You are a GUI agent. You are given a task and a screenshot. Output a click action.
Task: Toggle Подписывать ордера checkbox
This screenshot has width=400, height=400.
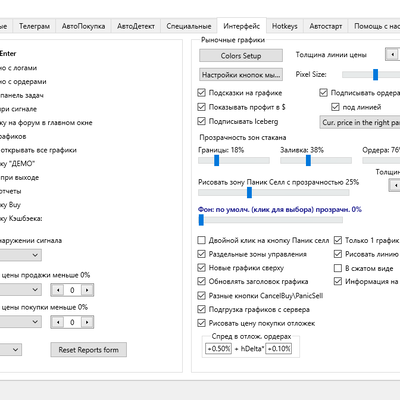point(323,93)
